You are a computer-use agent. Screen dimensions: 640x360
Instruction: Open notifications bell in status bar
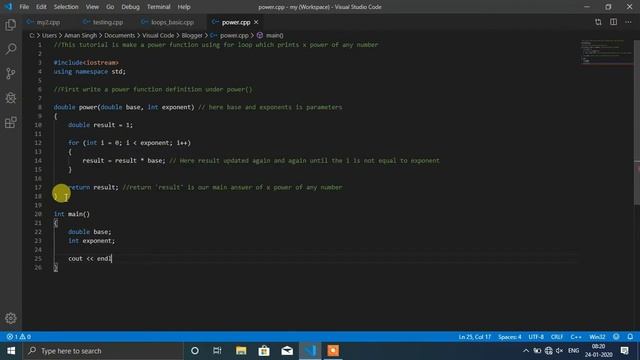click(x=630, y=337)
